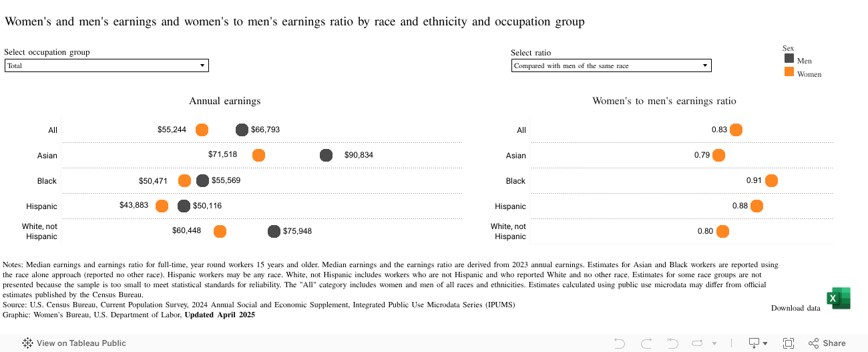Click the Hispanic women's $43,883 earnings dot
The width and height of the screenshot is (868, 352).
coord(162,206)
